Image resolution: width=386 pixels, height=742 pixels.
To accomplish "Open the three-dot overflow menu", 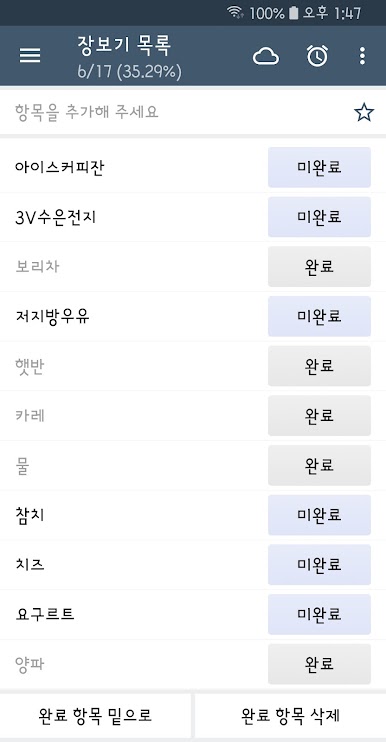I will point(362,56).
